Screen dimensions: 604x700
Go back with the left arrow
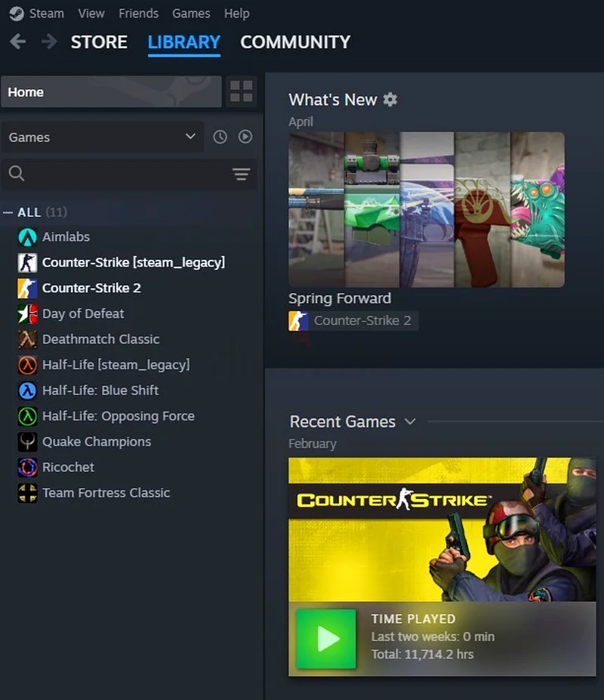[x=18, y=42]
